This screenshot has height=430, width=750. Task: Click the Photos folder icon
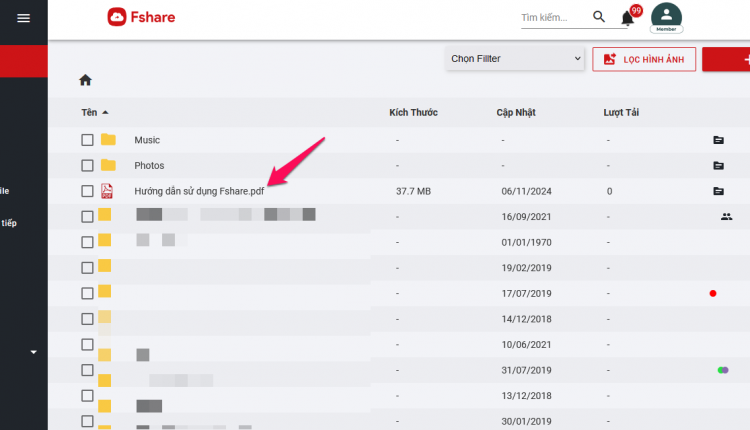tap(108, 165)
